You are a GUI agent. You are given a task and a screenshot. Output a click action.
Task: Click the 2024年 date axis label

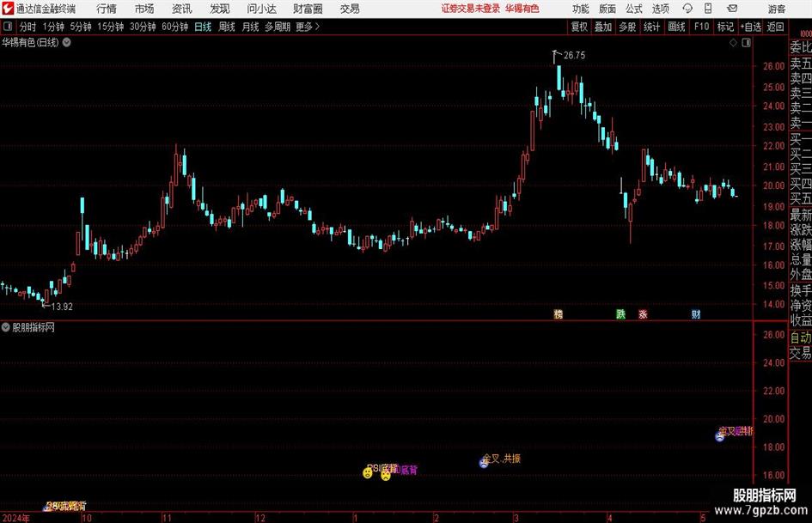16,518
